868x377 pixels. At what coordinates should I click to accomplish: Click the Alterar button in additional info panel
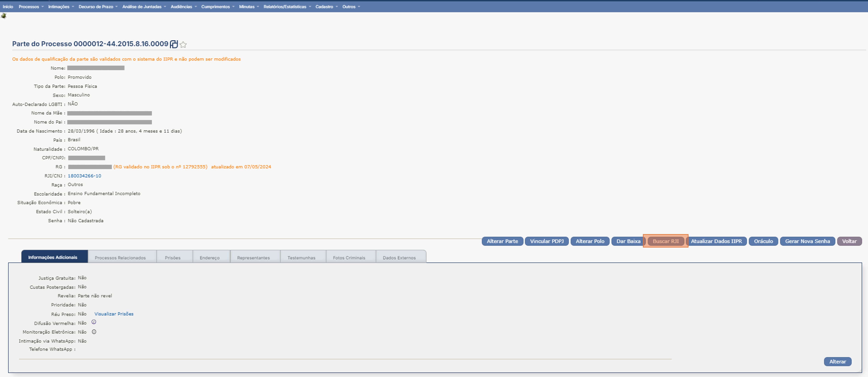coord(838,362)
